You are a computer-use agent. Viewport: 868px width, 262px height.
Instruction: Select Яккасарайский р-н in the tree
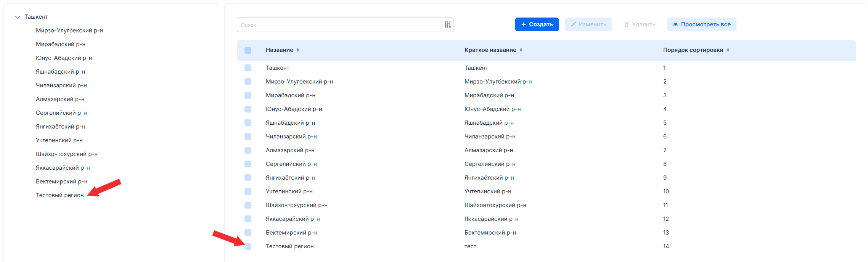(63, 168)
